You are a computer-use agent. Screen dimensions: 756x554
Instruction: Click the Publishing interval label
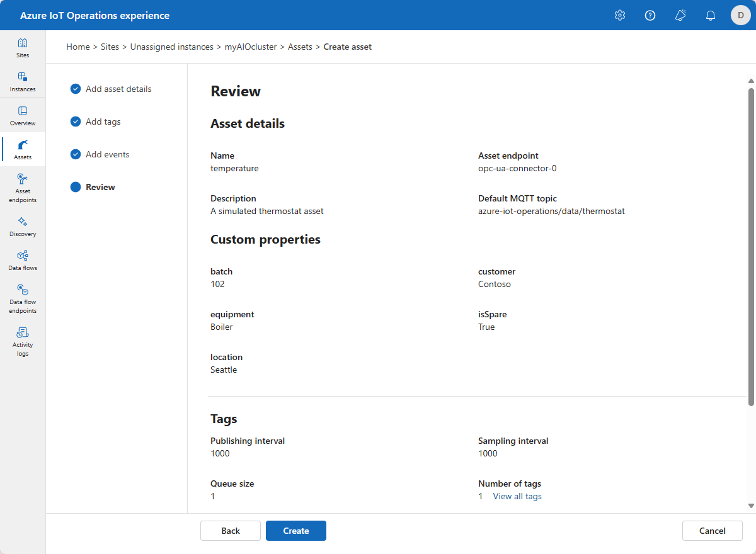coord(248,441)
